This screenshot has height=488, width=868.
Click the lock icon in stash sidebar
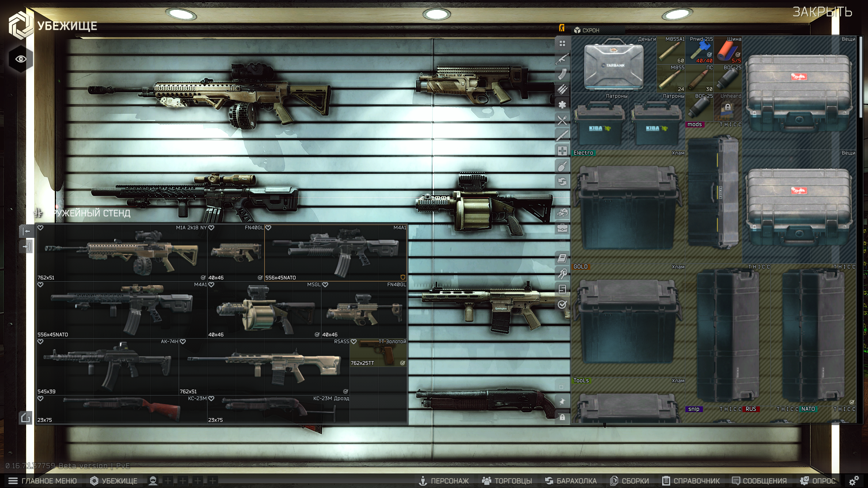pyautogui.click(x=562, y=417)
